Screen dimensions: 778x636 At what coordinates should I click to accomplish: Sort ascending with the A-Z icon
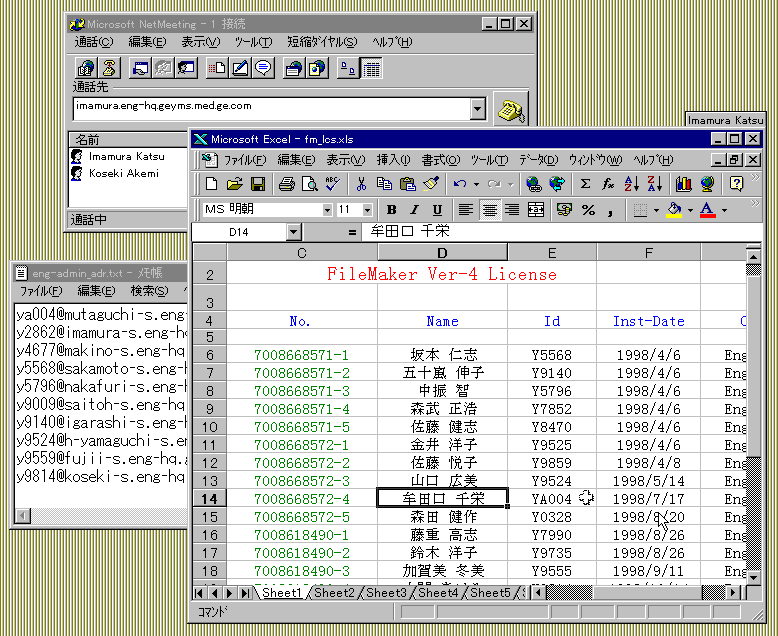click(632, 184)
